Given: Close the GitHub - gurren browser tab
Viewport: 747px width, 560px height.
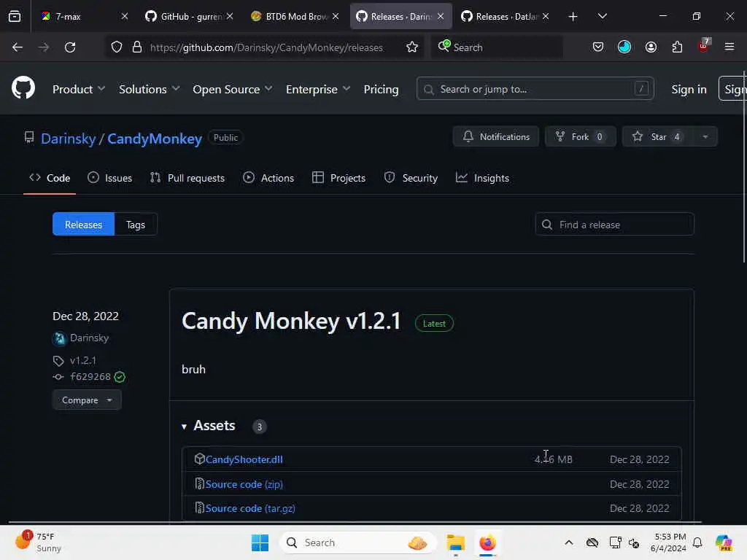Looking at the screenshot, I should tap(230, 17).
